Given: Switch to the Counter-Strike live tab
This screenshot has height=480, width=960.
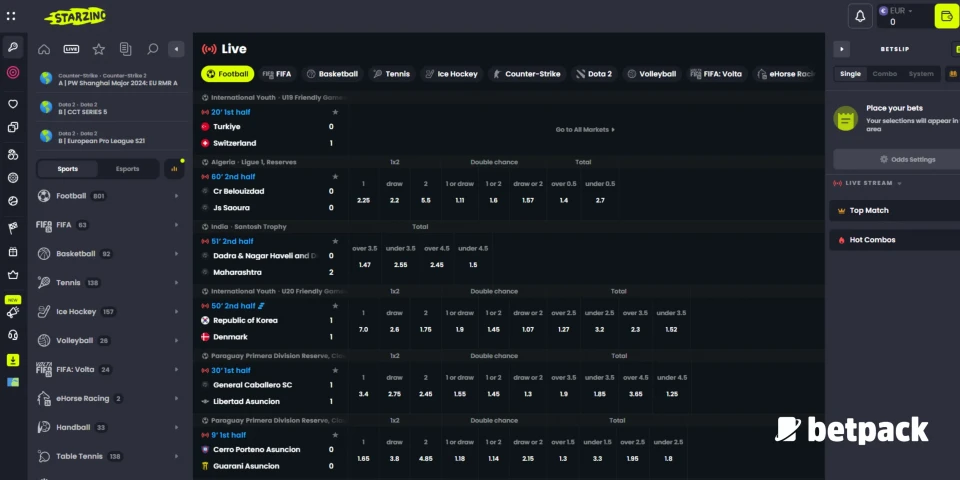Looking at the screenshot, I should pyautogui.click(x=527, y=74).
